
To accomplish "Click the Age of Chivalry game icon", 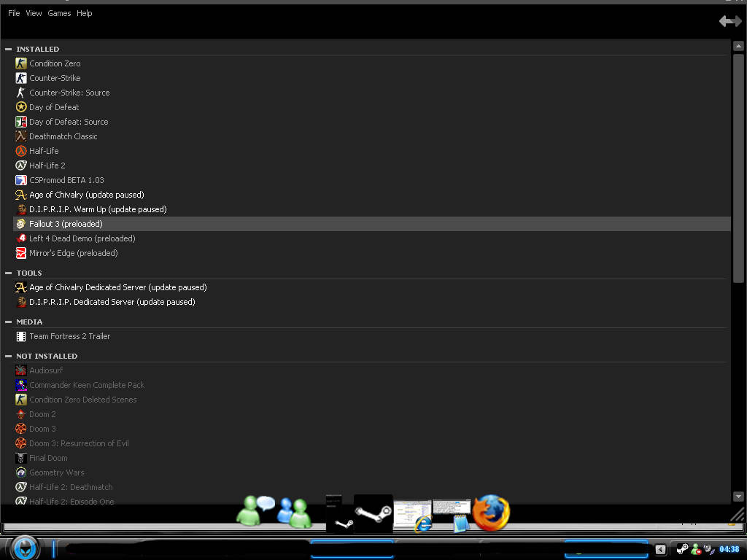I will (x=21, y=195).
